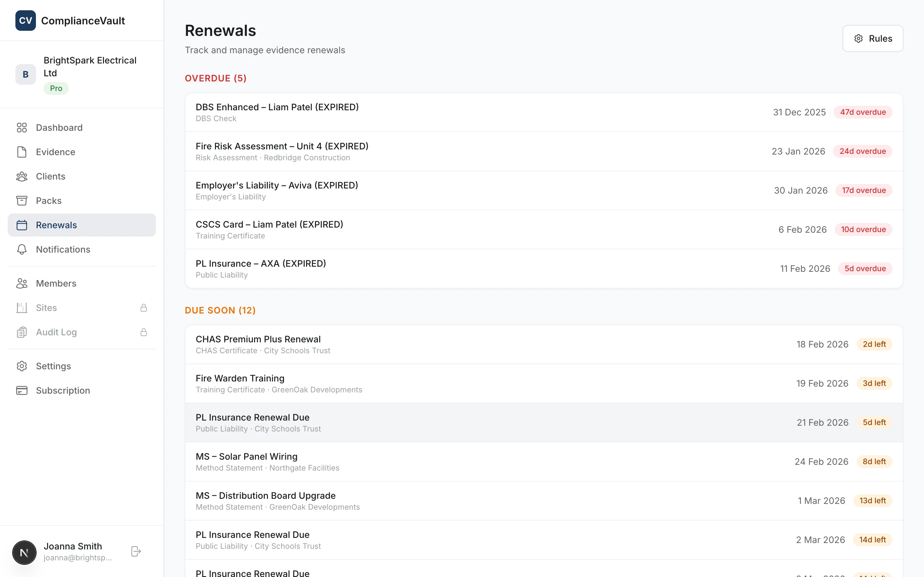
Task: Click the Audit Log clipboard icon
Action: (21, 332)
